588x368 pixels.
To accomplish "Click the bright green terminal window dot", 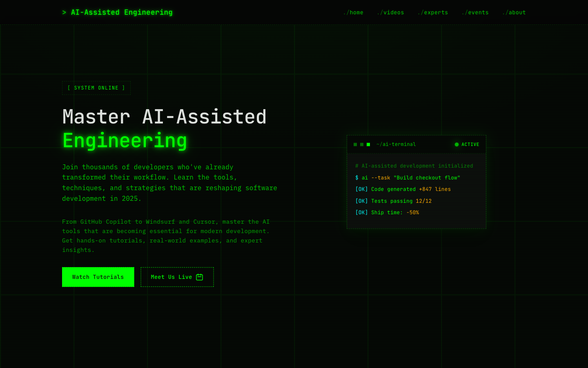I will point(368,144).
